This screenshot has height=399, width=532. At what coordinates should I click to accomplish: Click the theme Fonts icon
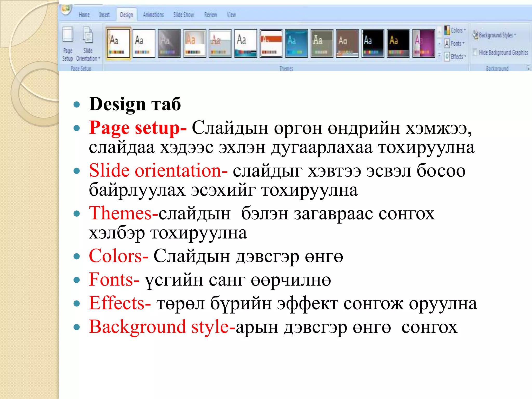coord(447,43)
